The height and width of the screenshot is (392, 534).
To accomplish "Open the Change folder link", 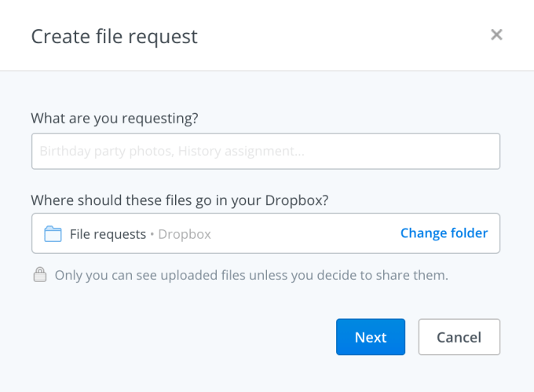I will 444,233.
